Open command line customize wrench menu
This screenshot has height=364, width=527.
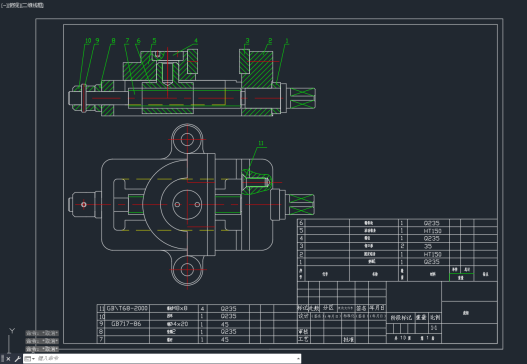(x=17, y=359)
